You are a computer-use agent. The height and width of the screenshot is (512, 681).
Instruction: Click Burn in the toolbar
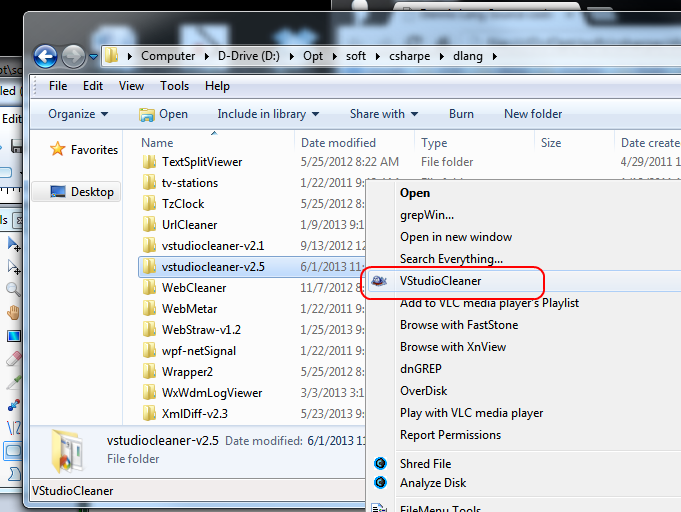tap(461, 114)
